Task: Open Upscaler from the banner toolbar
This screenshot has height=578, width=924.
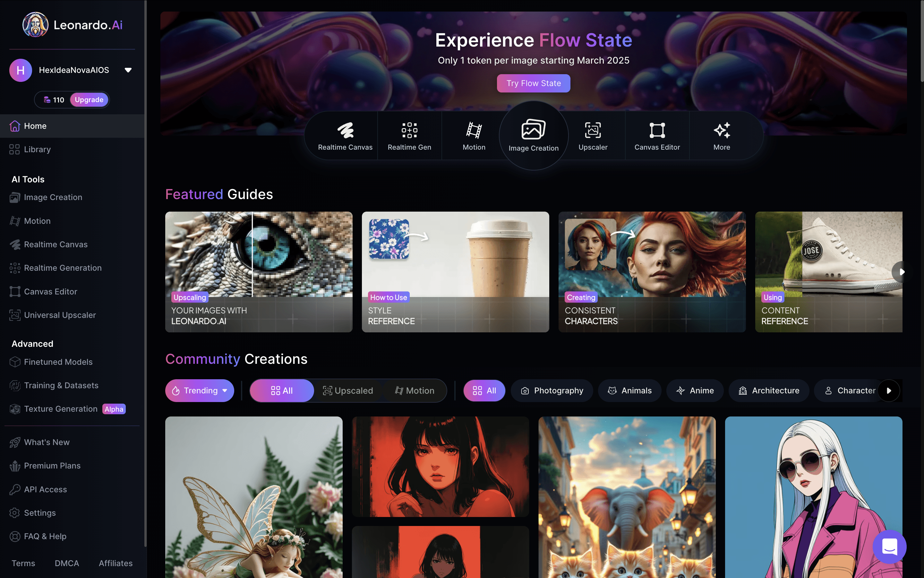Action: point(593,136)
